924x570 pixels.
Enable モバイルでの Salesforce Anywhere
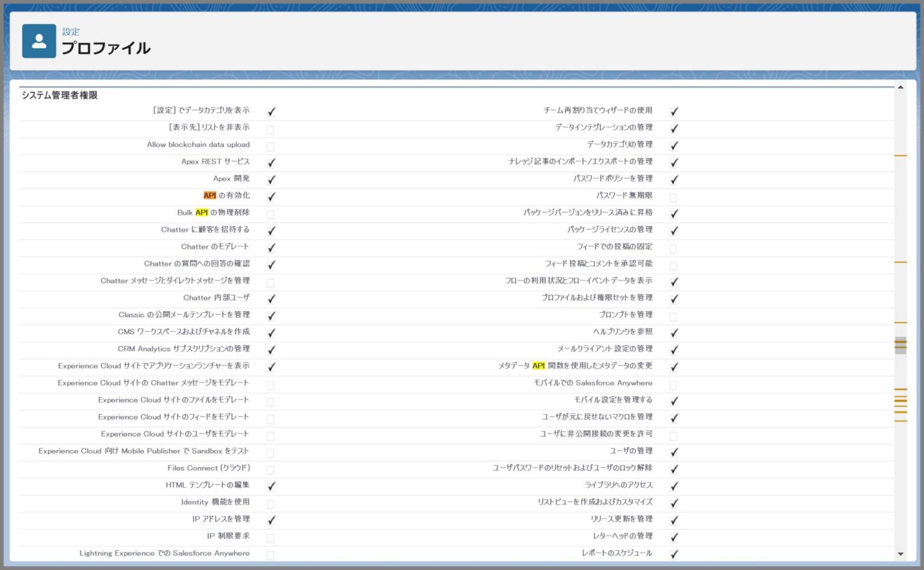674,383
